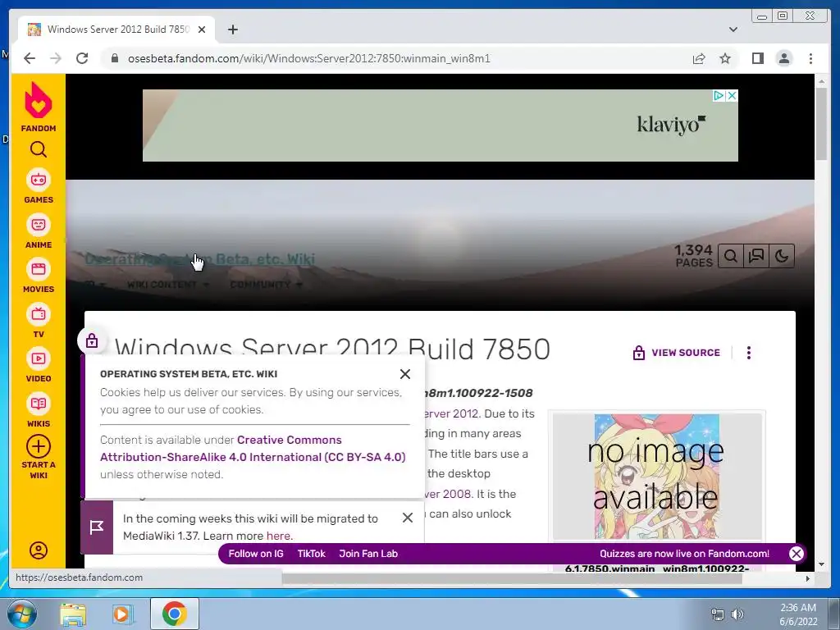The width and height of the screenshot is (840, 630).
Task: Open the Fandom home logo
Action: coord(38,107)
